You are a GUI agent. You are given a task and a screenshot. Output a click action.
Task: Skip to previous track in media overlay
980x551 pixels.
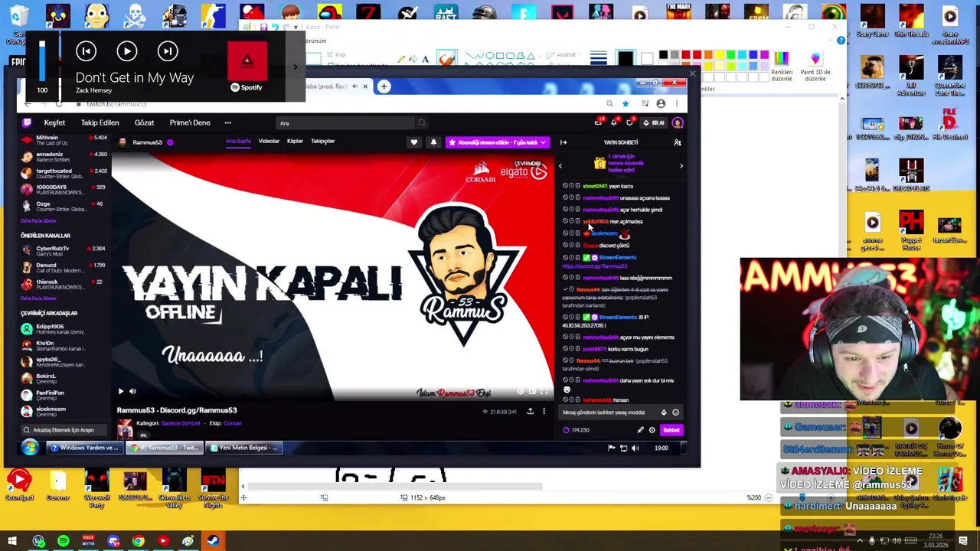86,51
